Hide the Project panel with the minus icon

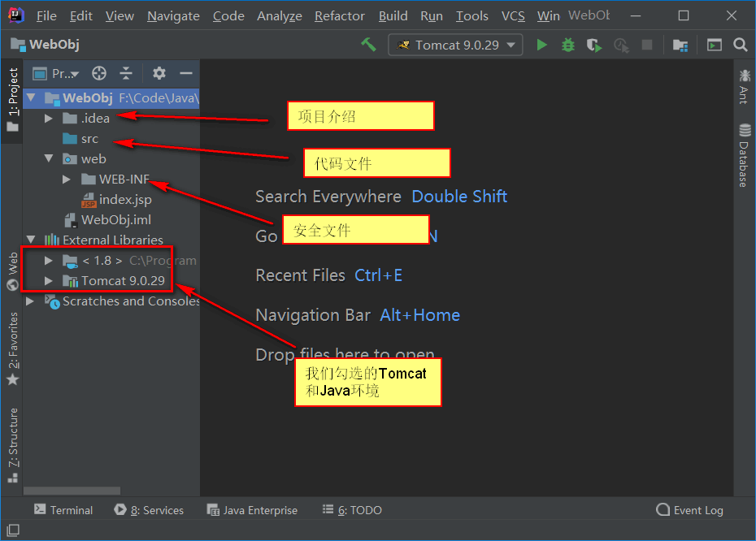186,73
